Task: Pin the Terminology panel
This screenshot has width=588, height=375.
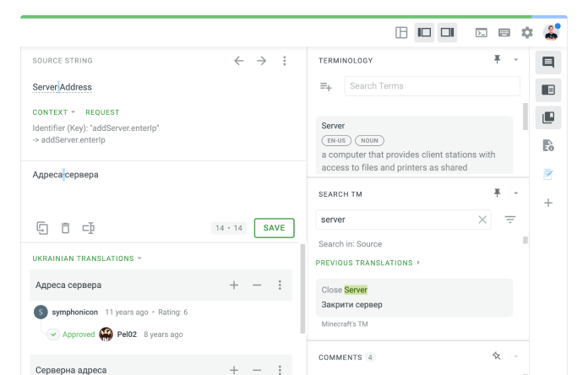Action: [497, 60]
